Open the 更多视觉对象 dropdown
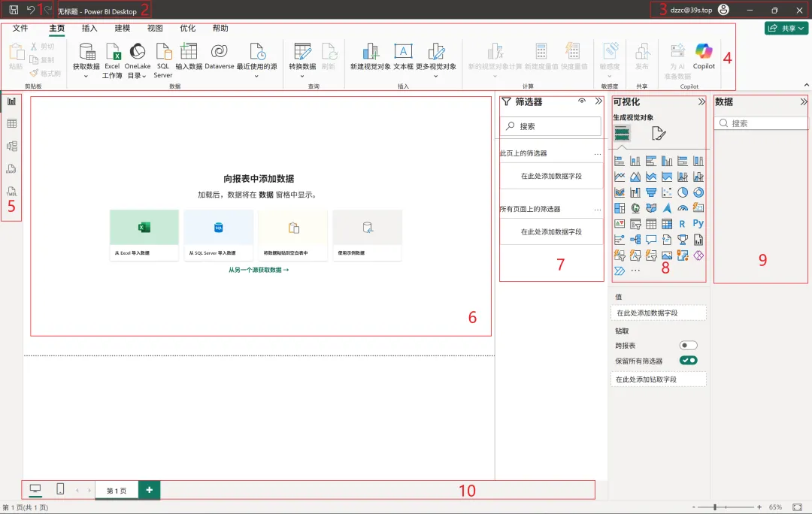Image resolution: width=812 pixels, height=514 pixels. tap(436, 77)
